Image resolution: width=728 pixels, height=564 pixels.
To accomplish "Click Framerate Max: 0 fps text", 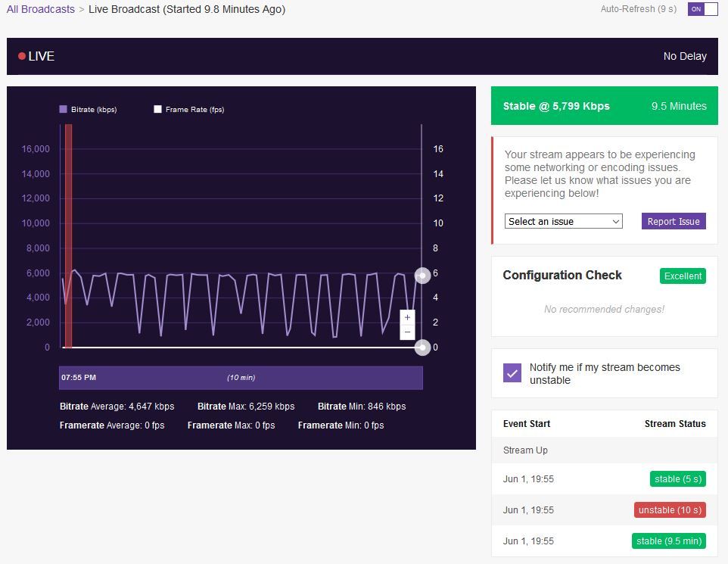I will pos(232,425).
